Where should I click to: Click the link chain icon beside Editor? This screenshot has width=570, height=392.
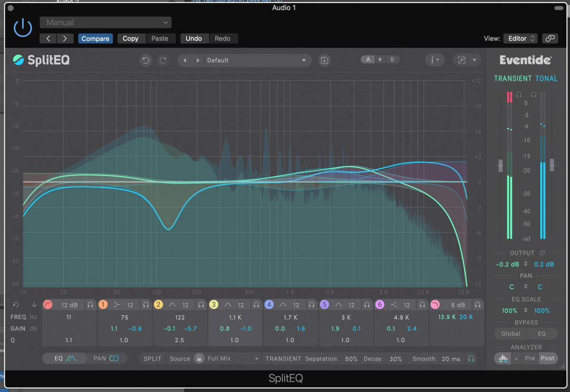pyautogui.click(x=550, y=38)
